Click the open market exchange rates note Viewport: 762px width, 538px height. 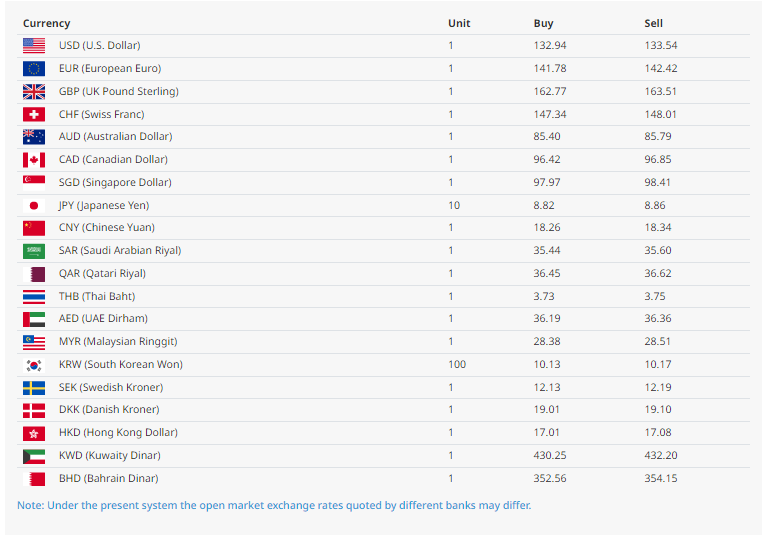click(x=274, y=505)
